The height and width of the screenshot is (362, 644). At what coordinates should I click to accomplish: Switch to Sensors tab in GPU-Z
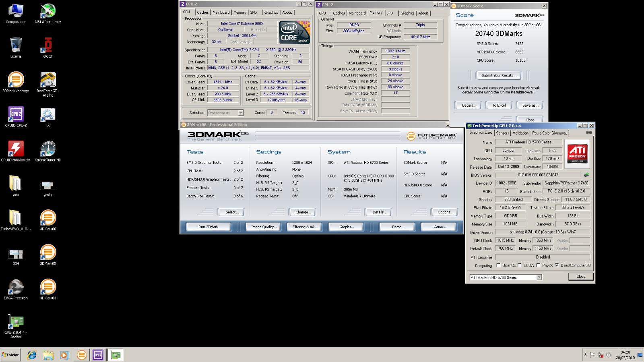tap(502, 133)
